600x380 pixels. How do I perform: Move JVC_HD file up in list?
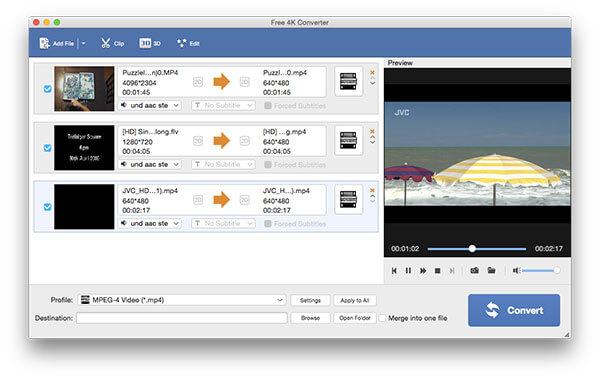(372, 196)
